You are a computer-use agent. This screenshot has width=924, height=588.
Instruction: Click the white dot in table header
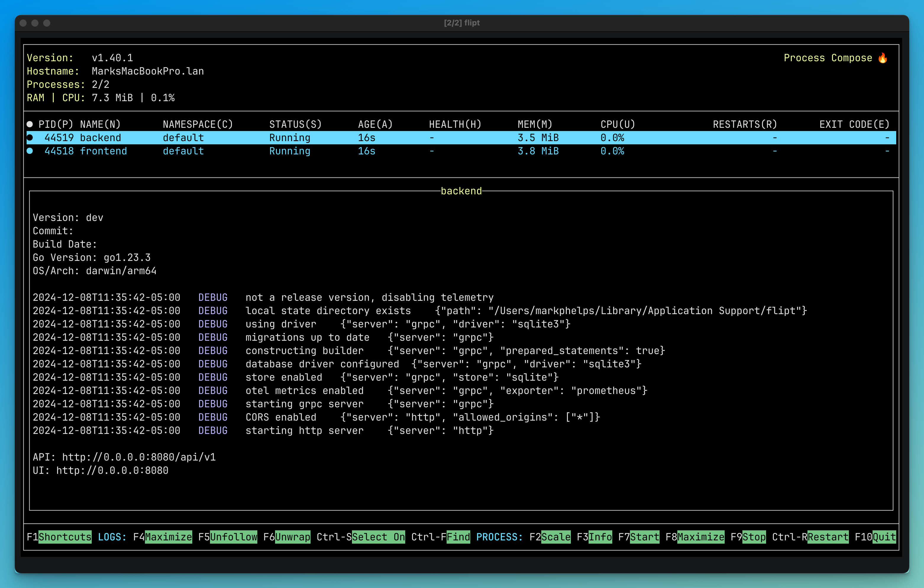tap(30, 124)
